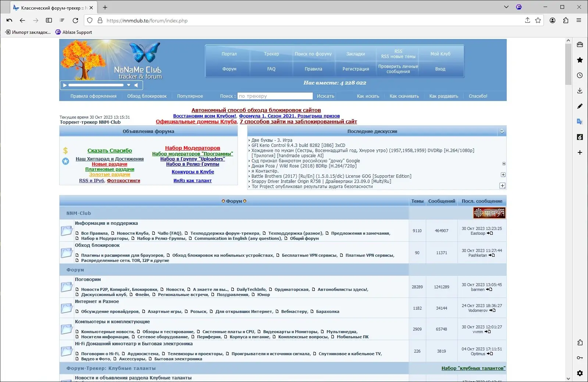The height and width of the screenshot is (382, 588).
Task: Bookmark this page with the star
Action: pos(538,21)
